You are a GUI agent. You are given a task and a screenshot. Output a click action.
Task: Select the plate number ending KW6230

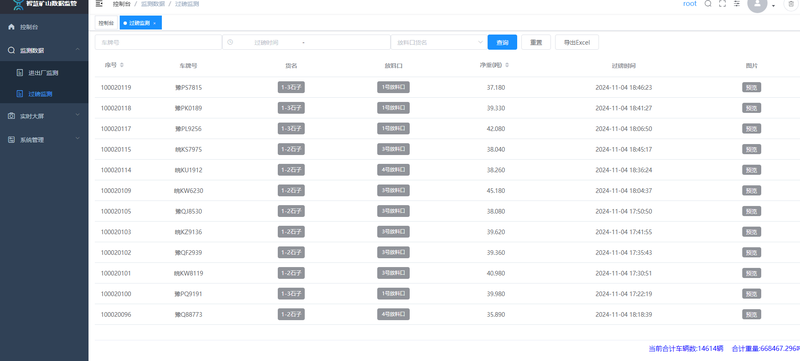pos(188,191)
